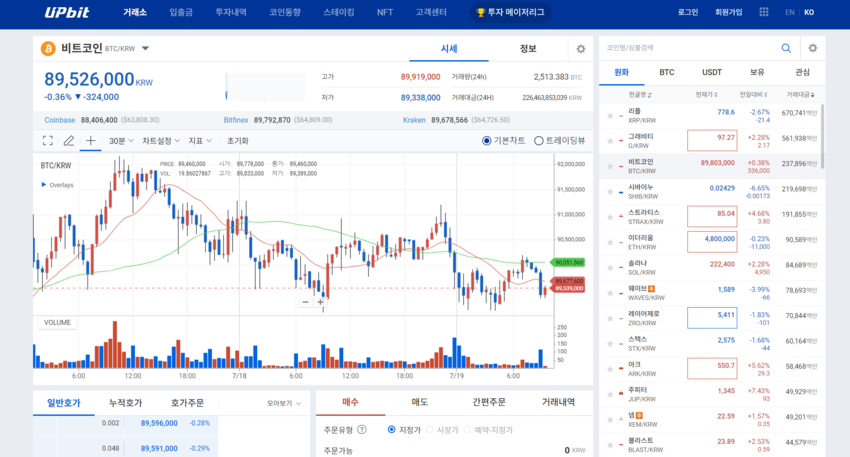
Task: Open the 스테이킹 menu
Action: (x=339, y=12)
